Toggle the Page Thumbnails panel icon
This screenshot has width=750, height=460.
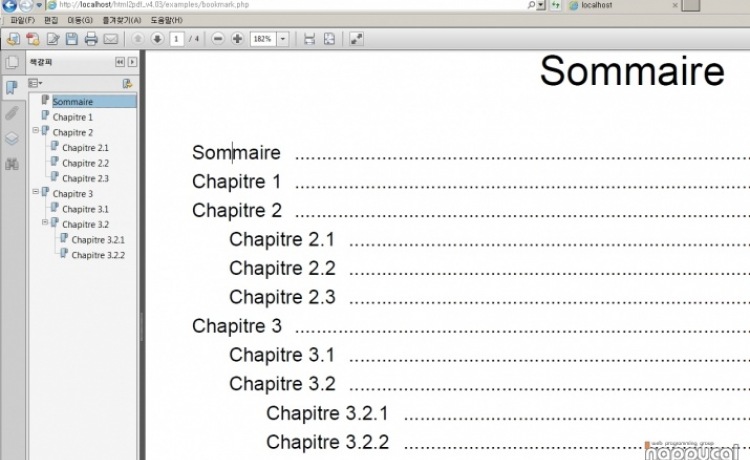tap(12, 63)
